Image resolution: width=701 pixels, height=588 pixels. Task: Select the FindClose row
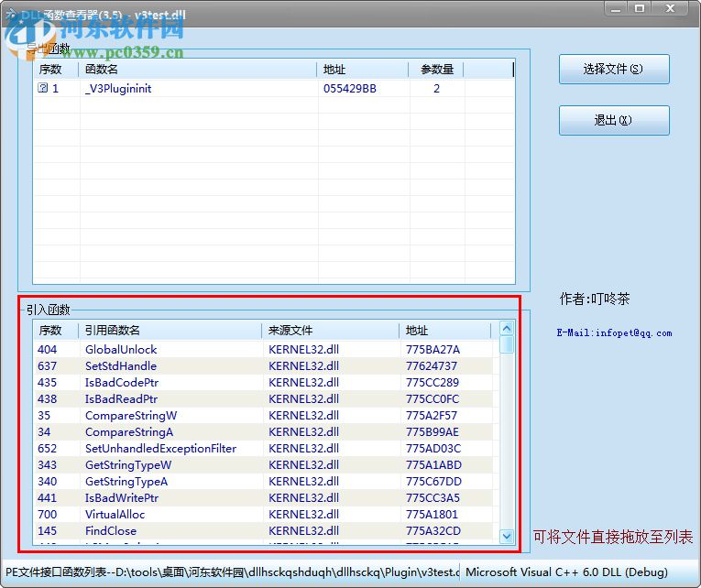click(x=263, y=531)
